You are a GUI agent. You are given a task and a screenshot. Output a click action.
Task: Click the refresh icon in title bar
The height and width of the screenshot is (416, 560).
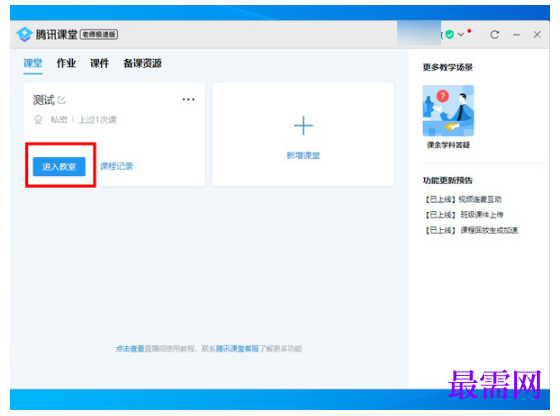(x=495, y=35)
